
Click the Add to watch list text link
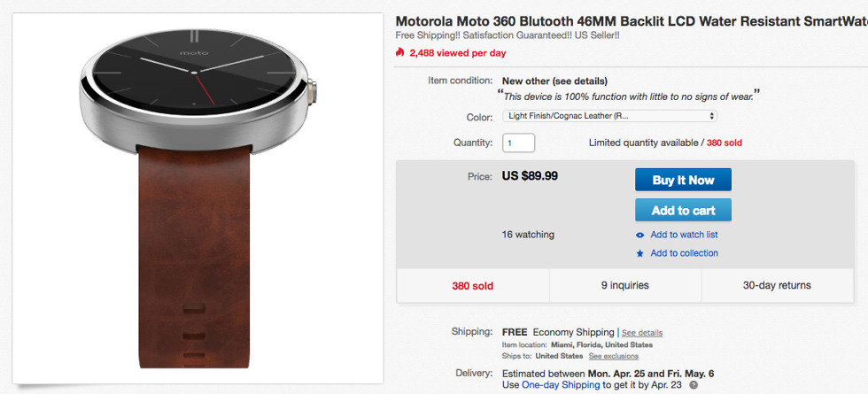(684, 235)
